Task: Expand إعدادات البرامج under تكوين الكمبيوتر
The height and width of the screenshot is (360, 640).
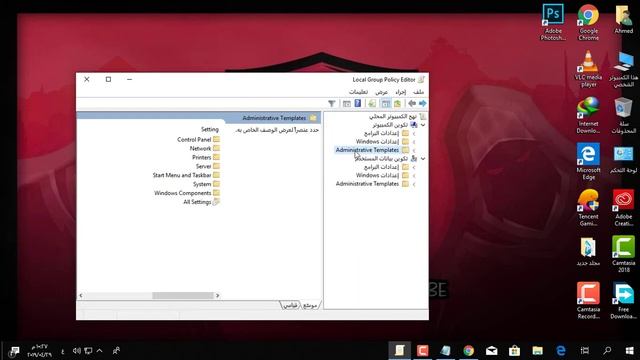Action: coord(413,133)
